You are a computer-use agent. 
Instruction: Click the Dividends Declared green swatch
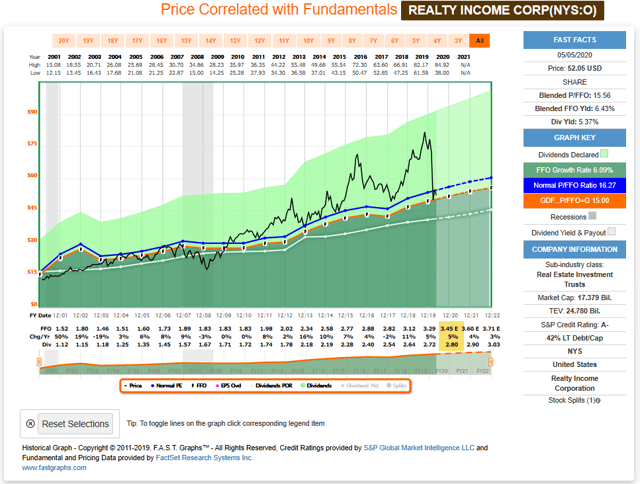604,154
